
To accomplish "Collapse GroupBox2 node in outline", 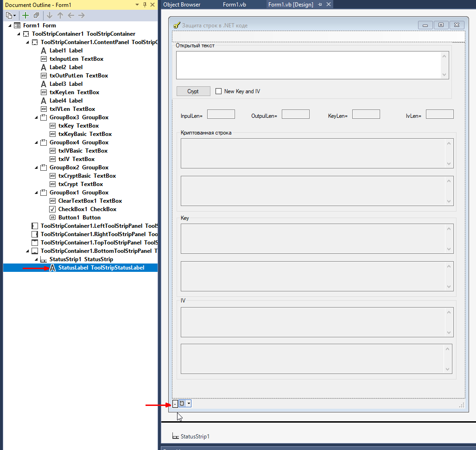I will [x=36, y=167].
